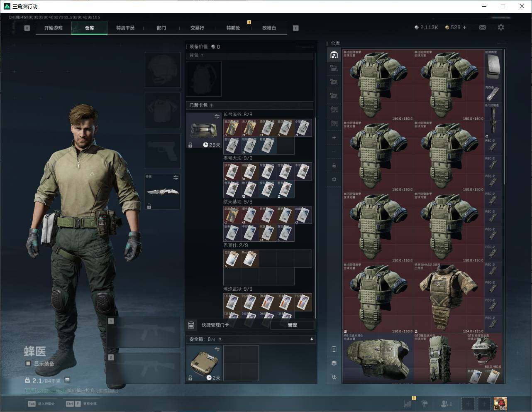Switch to the 开始游戏 tab
This screenshot has width=532, height=412.
(x=54, y=28)
